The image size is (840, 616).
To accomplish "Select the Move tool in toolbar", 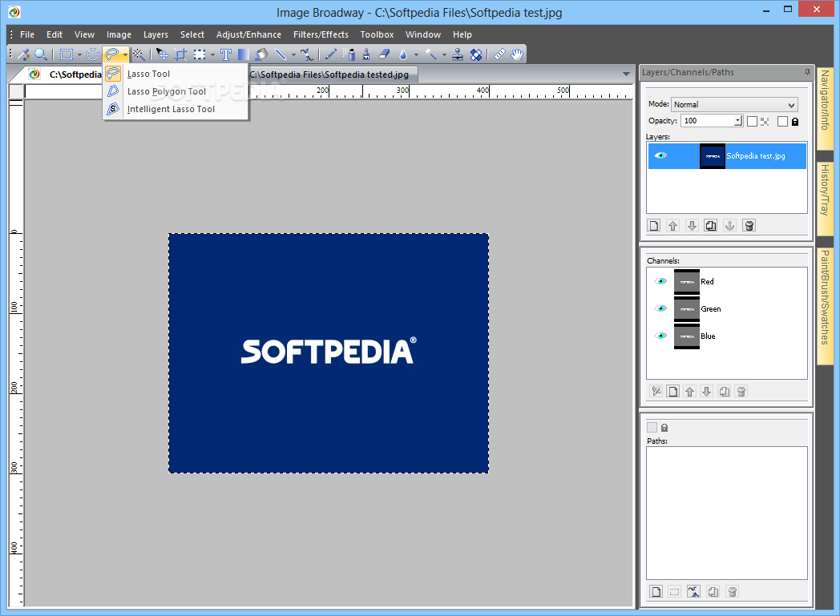I will pos(163,54).
